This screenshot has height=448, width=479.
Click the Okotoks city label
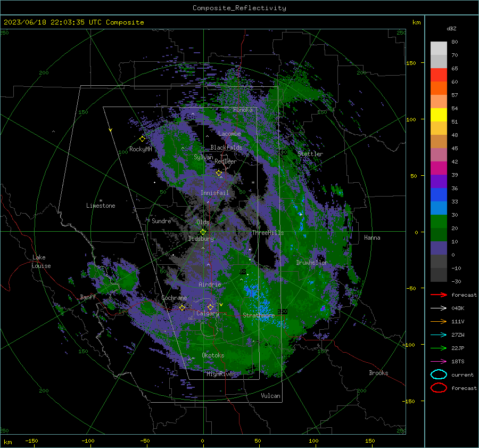tap(213, 355)
